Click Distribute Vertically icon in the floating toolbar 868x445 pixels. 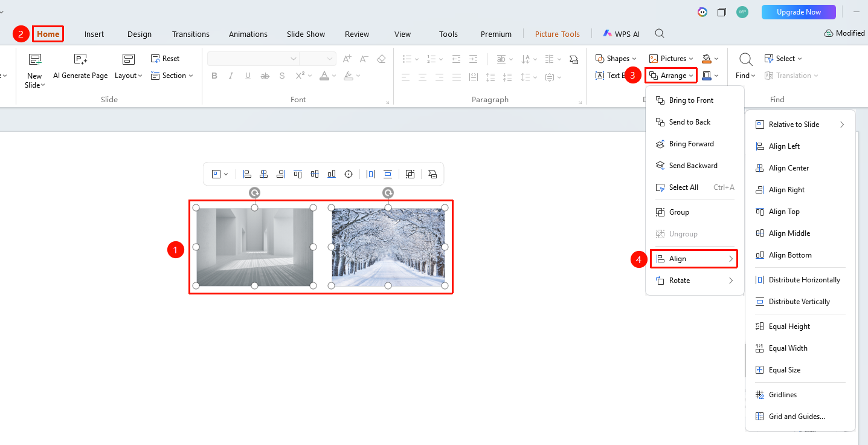point(388,174)
